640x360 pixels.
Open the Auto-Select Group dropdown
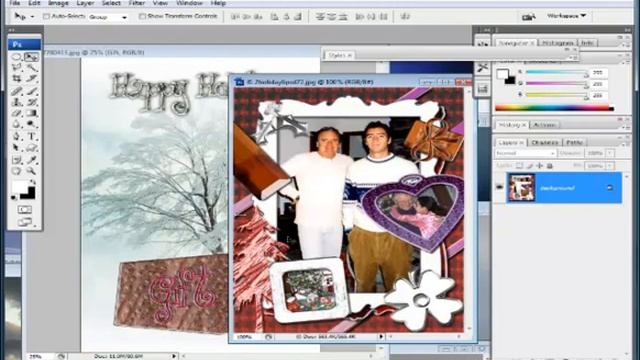(x=108, y=17)
